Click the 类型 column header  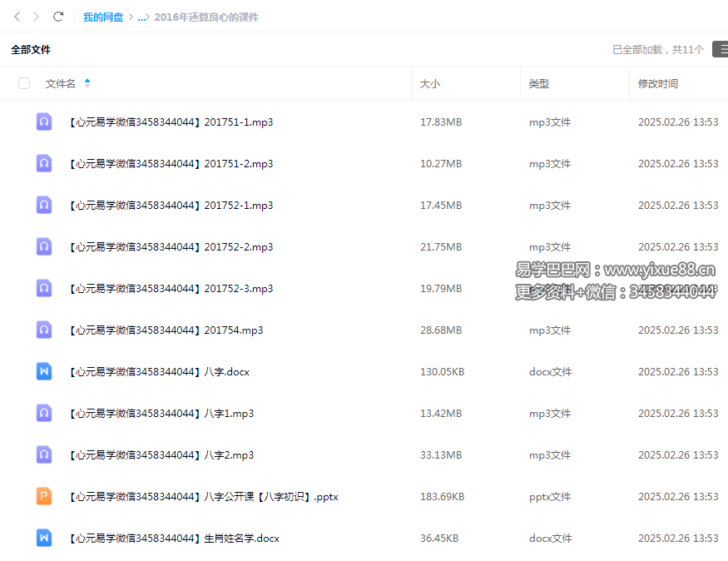tap(539, 84)
